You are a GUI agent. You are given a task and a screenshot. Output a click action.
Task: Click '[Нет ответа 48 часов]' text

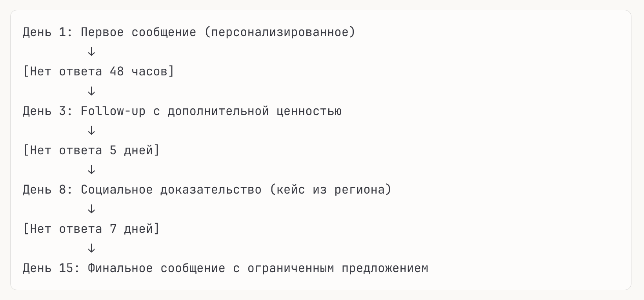(98, 71)
